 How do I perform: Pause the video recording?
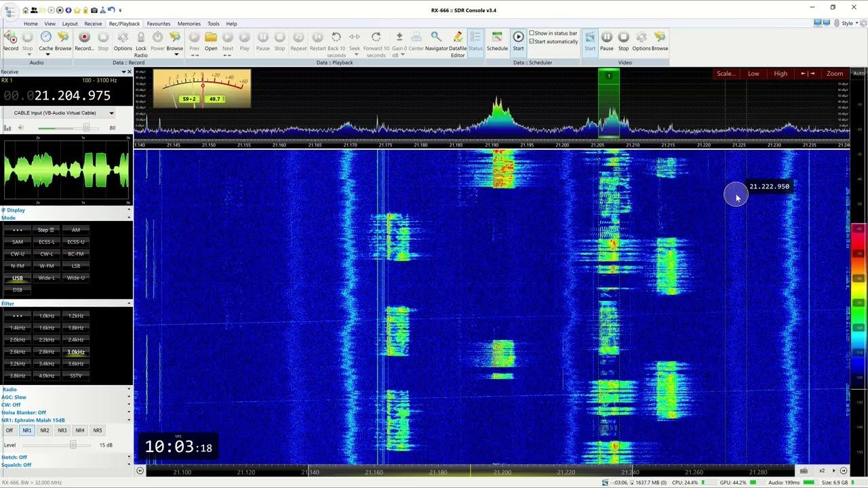click(607, 41)
